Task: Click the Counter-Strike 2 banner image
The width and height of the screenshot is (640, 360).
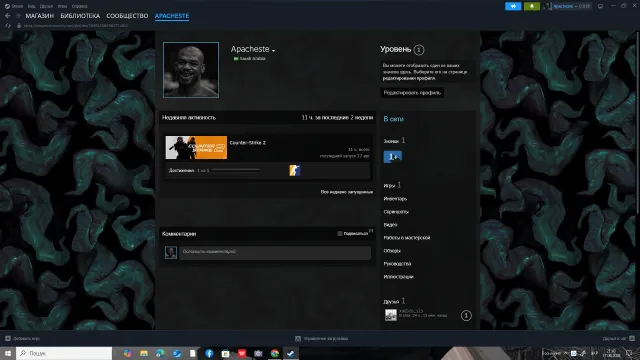Action: click(196, 147)
